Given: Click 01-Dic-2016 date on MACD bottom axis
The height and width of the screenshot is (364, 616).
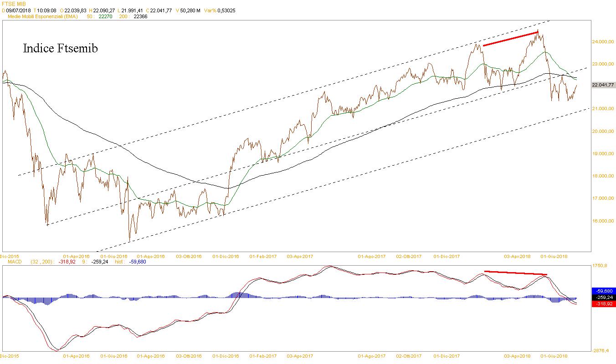Looking at the screenshot, I should coord(226,356).
